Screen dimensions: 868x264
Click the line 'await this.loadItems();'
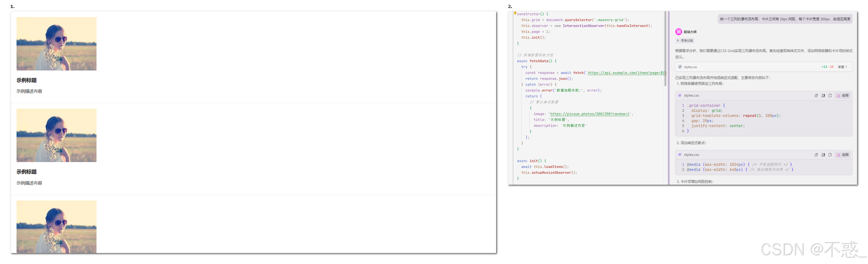coord(545,167)
